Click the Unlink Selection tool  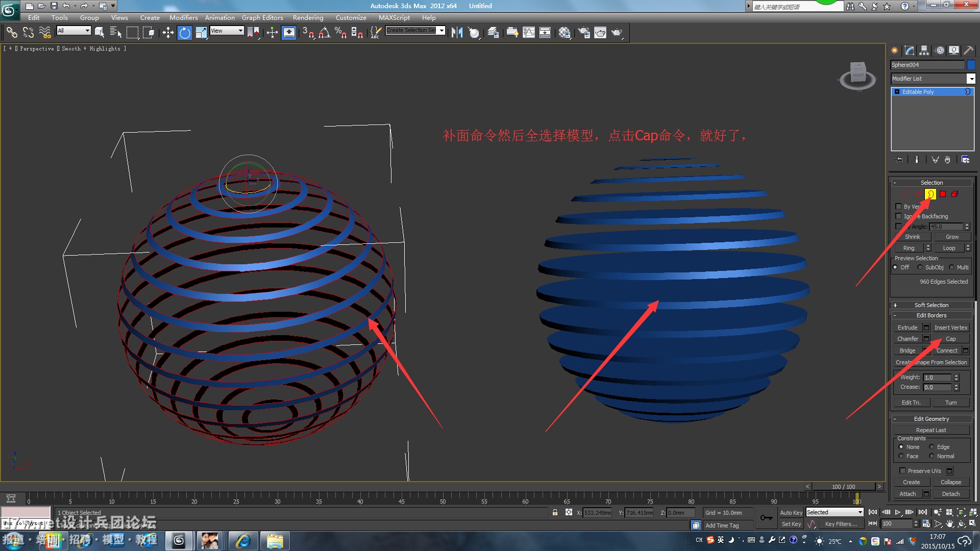[x=28, y=33]
